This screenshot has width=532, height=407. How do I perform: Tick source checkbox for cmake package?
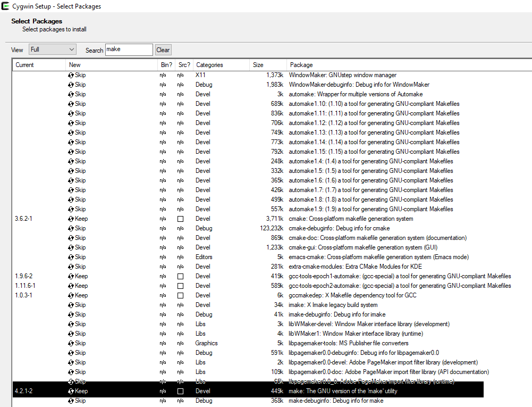click(181, 219)
